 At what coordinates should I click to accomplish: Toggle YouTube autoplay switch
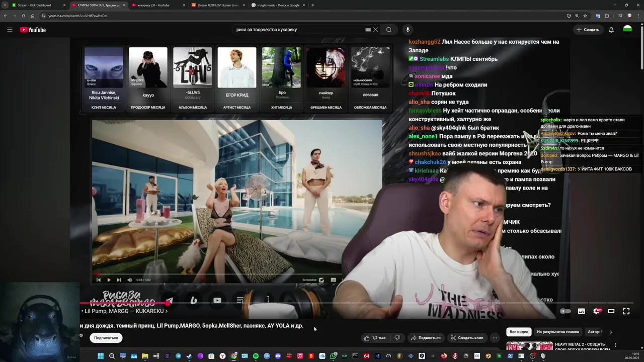(566, 311)
